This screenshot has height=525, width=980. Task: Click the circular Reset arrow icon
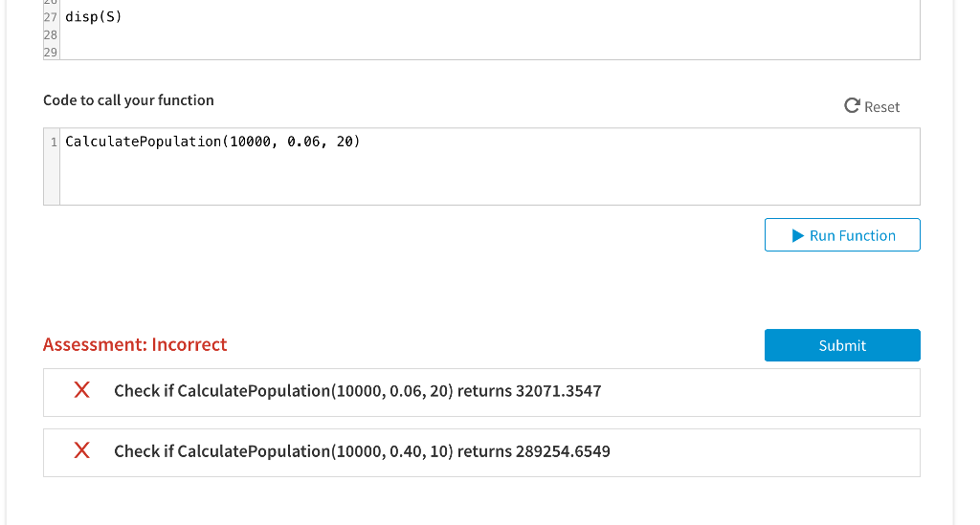click(852, 106)
